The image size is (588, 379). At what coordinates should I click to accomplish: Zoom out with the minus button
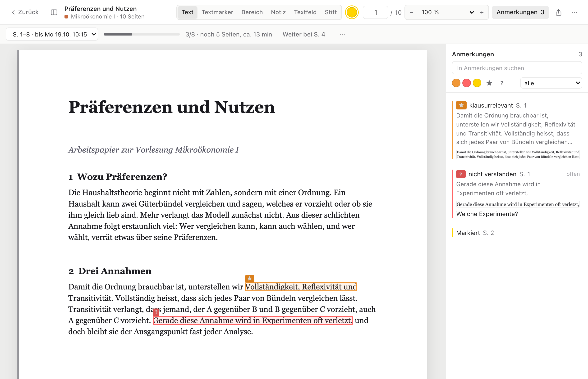click(411, 12)
